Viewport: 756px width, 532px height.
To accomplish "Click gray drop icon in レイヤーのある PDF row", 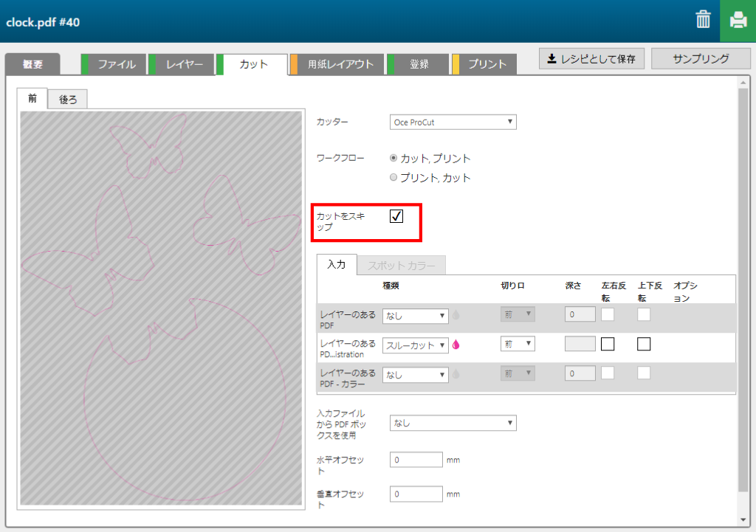I will click(x=456, y=315).
